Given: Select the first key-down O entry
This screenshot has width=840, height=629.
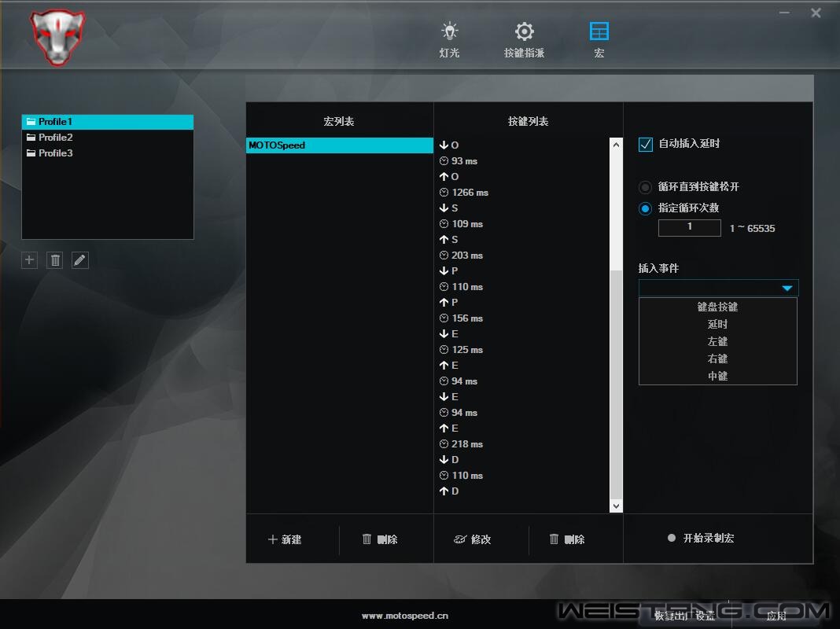Looking at the screenshot, I should point(449,145).
